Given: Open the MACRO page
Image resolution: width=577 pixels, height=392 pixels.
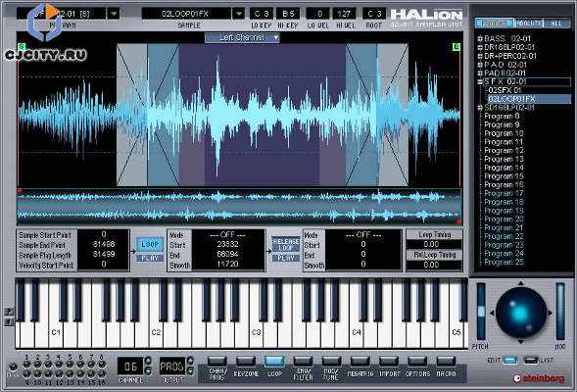Looking at the screenshot, I should click(446, 362).
